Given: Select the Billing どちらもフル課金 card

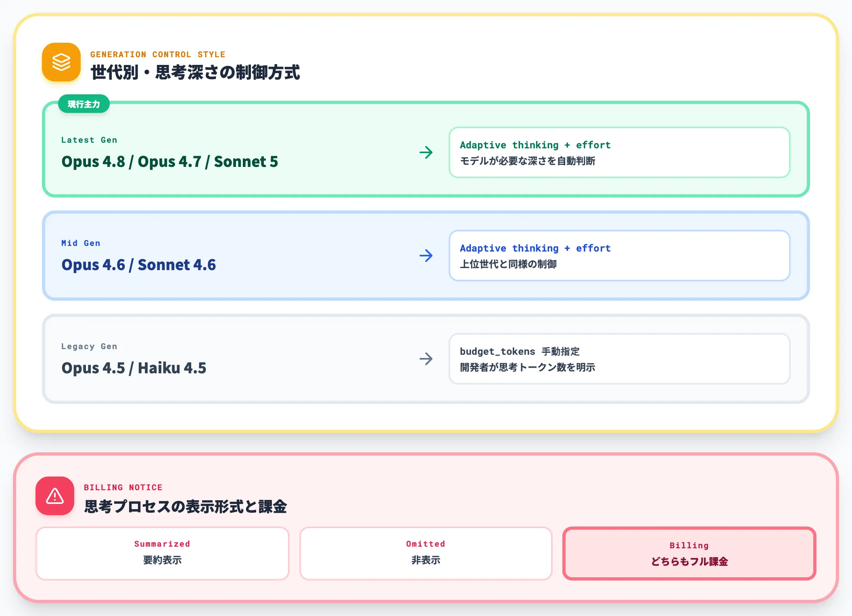Looking at the screenshot, I should pyautogui.click(x=689, y=554).
